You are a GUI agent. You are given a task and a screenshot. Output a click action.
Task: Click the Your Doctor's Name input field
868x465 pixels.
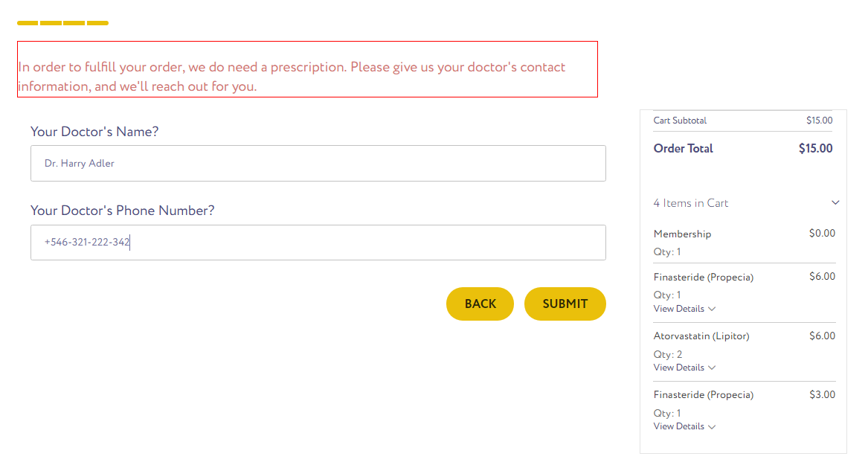(x=318, y=163)
